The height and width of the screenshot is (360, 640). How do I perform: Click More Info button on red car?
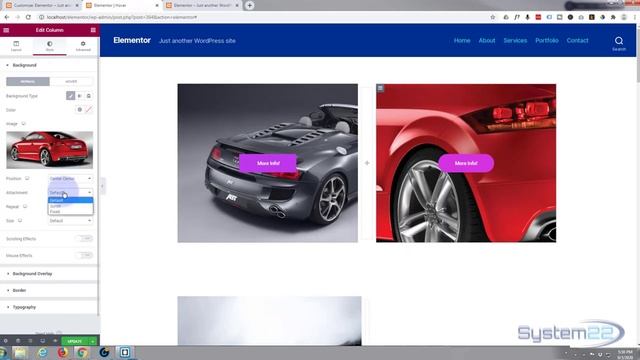466,163
